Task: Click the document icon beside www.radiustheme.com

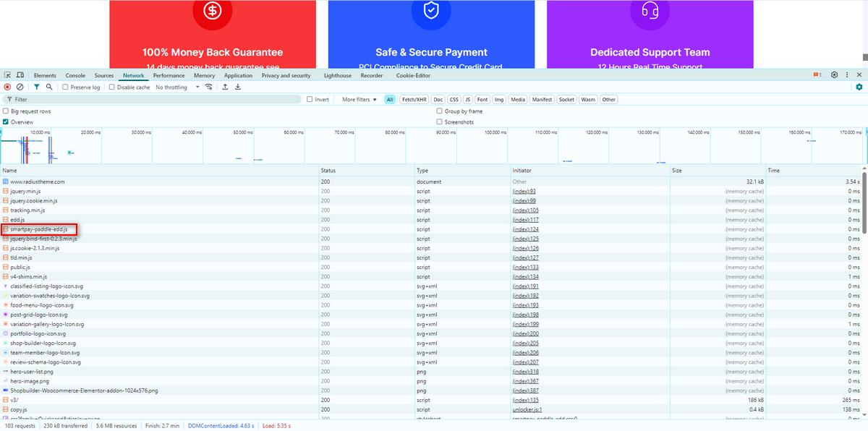Action: (6, 182)
